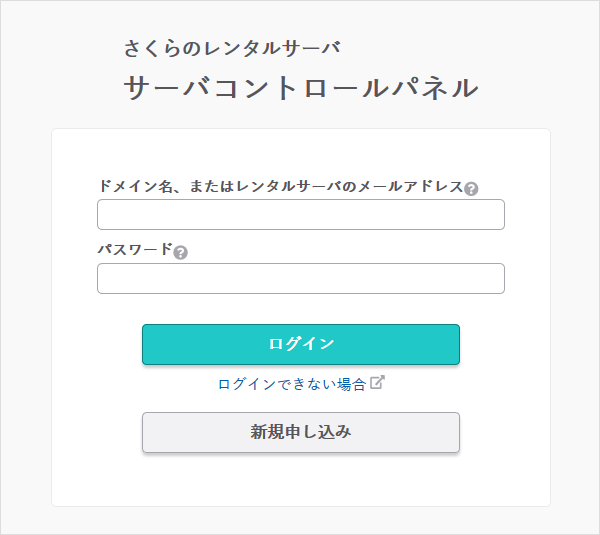Viewport: 600px width, 535px height.
Task: Click the サーバコントロールパネル heading
Action: coord(300,88)
